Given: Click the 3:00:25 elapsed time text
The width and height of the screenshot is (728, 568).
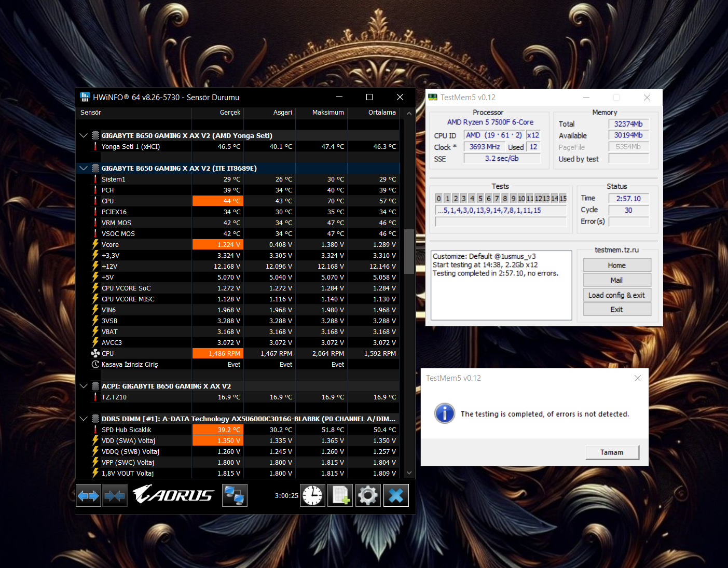Looking at the screenshot, I should [x=286, y=496].
